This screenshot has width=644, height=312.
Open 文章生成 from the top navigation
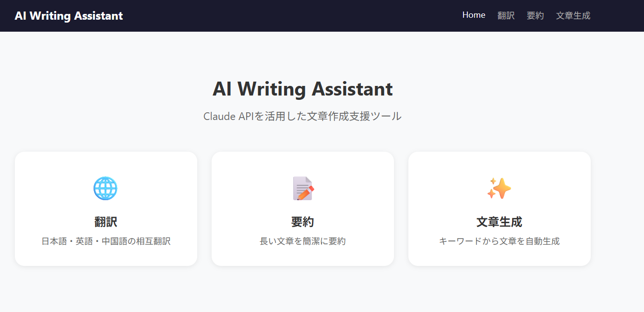(x=573, y=15)
